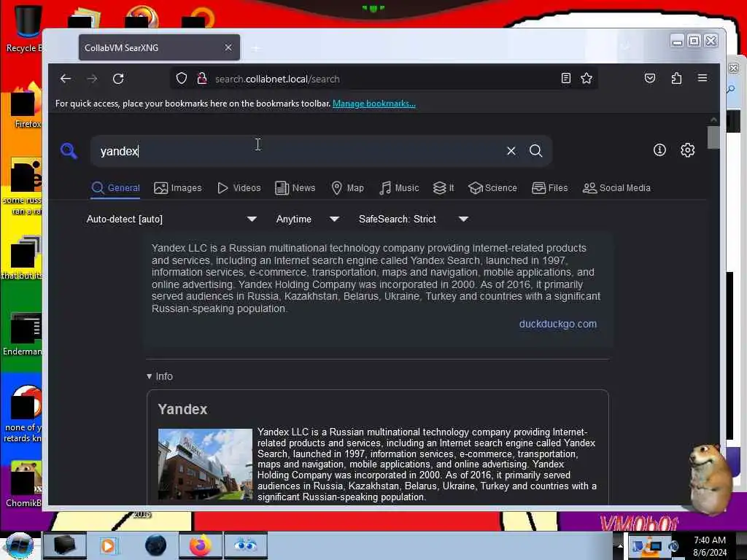
Task: Open the Recycle Bin desktop icon
Action: click(25, 29)
